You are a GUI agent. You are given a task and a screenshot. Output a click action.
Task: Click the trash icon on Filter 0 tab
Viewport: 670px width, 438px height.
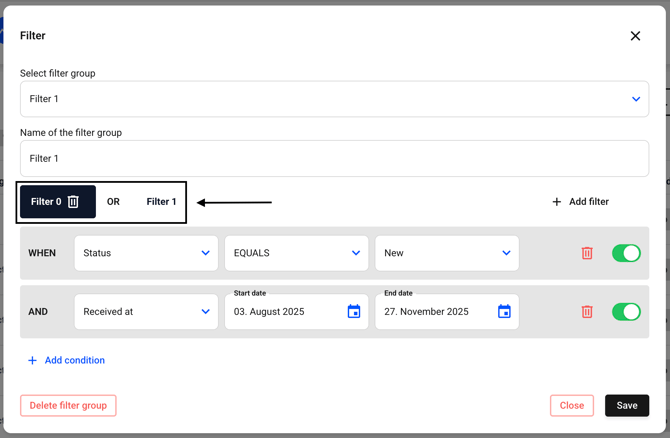(x=73, y=202)
